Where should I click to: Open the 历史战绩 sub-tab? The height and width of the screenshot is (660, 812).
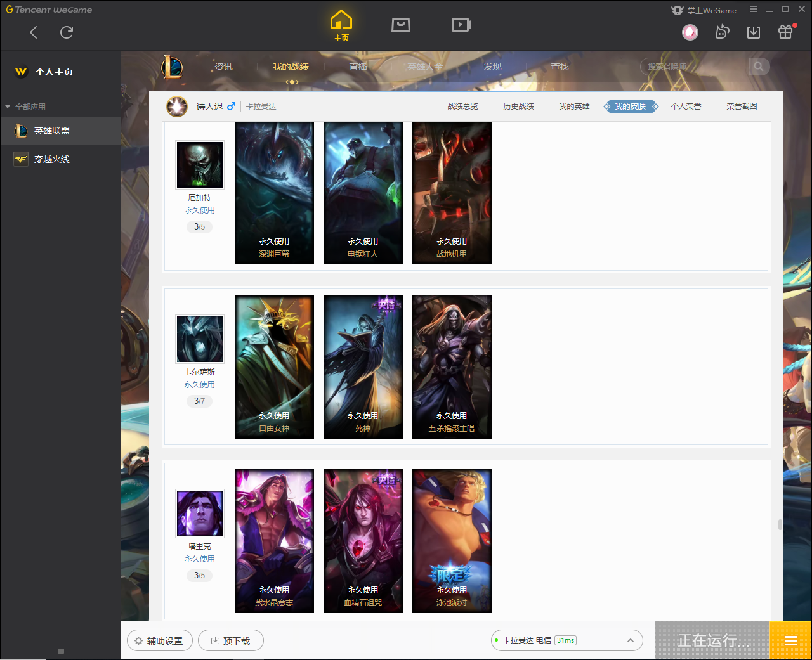[x=518, y=107]
